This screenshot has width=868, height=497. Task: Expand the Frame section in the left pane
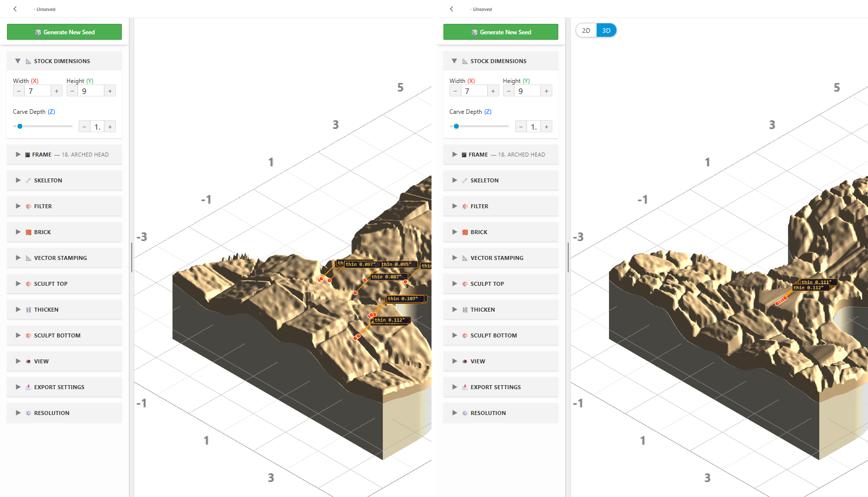point(64,155)
